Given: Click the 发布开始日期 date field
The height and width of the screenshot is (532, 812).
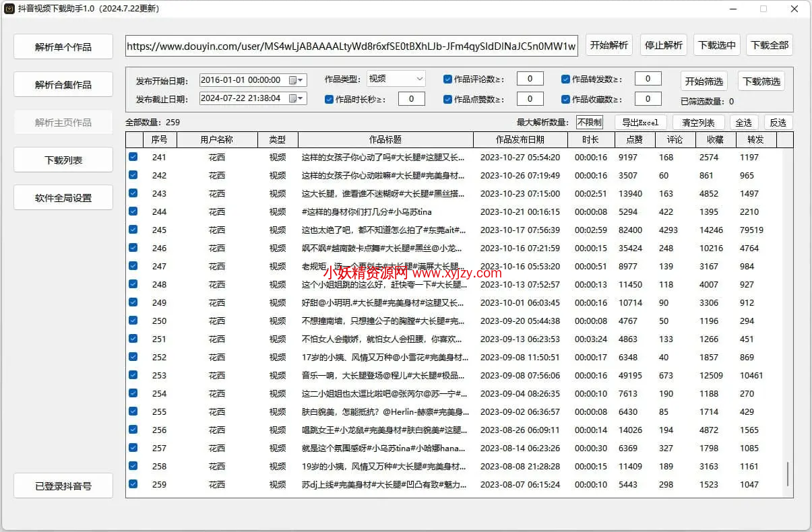Looking at the screenshot, I should (253, 80).
